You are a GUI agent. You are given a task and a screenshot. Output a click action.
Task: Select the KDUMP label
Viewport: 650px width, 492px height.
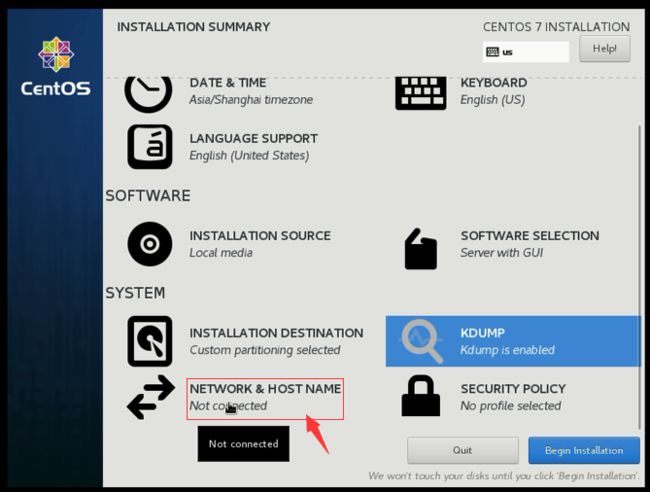pos(483,333)
